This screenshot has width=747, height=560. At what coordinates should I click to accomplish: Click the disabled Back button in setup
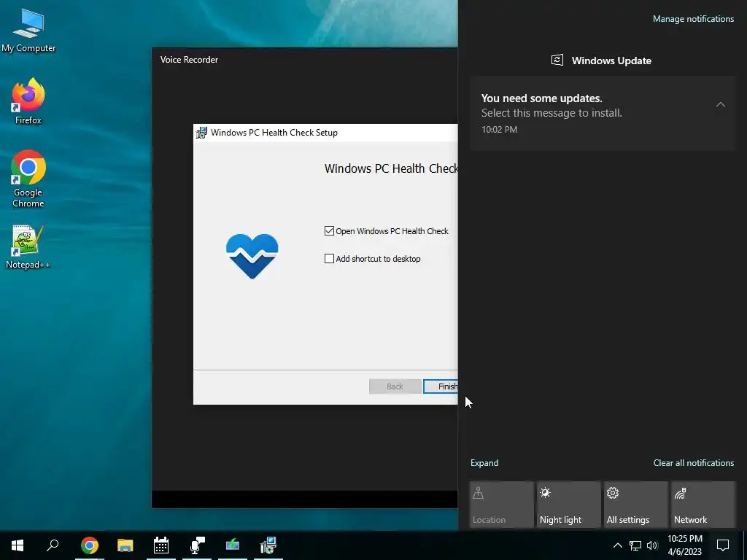395,386
